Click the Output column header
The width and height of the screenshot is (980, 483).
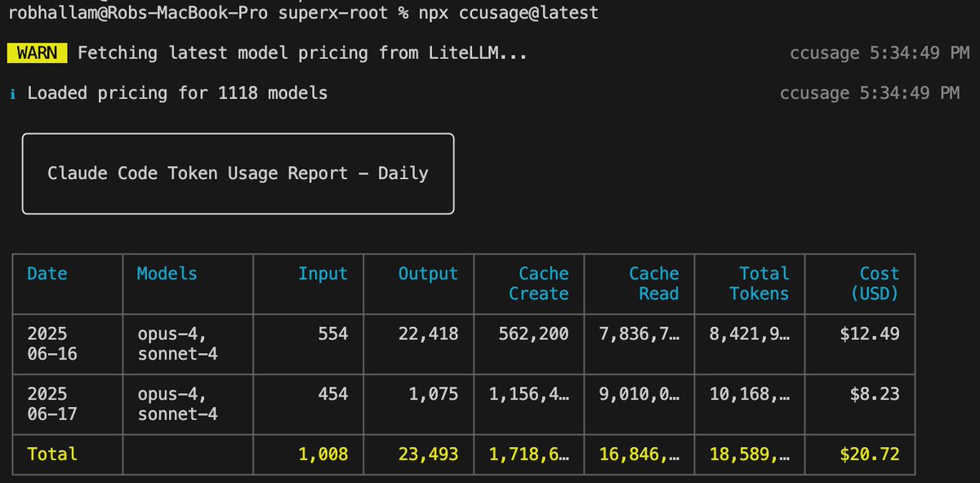[428, 274]
